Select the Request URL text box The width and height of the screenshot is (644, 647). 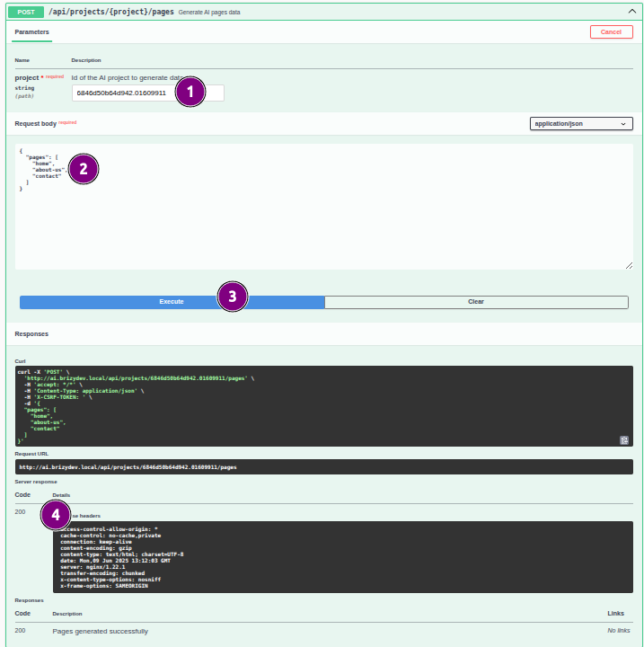[324, 467]
